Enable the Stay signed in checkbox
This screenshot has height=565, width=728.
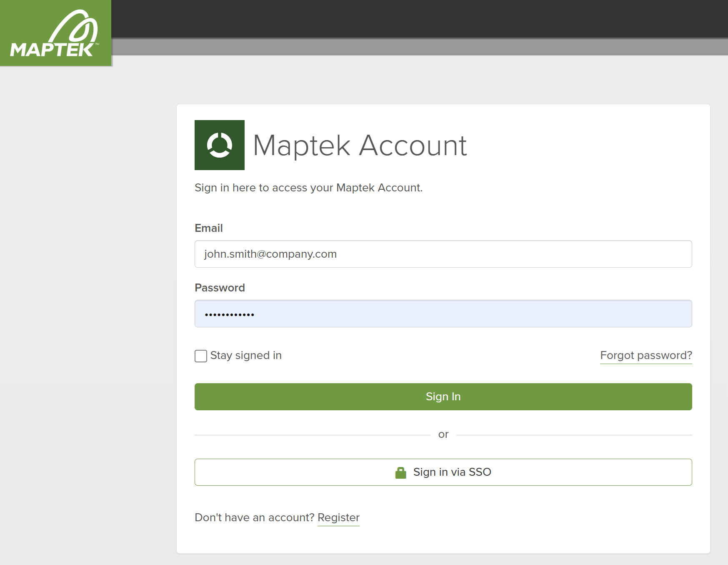[201, 356]
